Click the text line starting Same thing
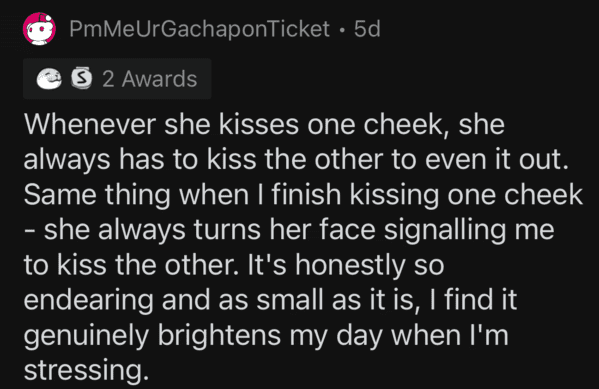 tap(303, 195)
